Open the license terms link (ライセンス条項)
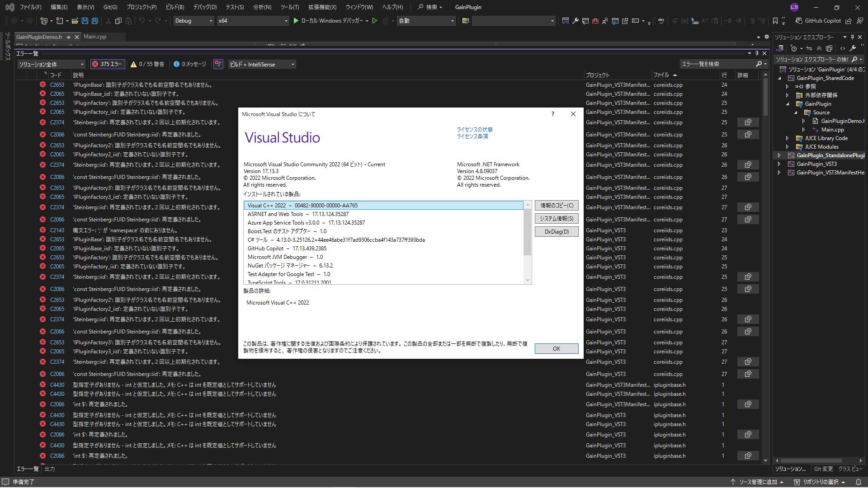The image size is (868, 488). point(472,136)
